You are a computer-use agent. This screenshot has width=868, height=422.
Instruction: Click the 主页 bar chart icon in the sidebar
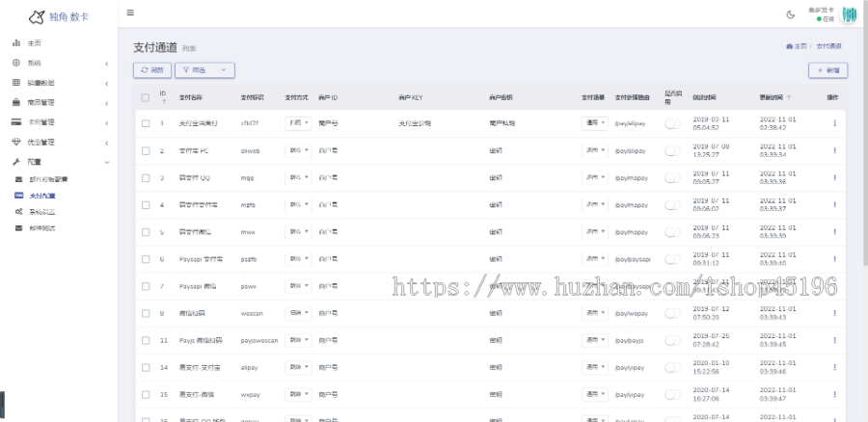[16, 43]
